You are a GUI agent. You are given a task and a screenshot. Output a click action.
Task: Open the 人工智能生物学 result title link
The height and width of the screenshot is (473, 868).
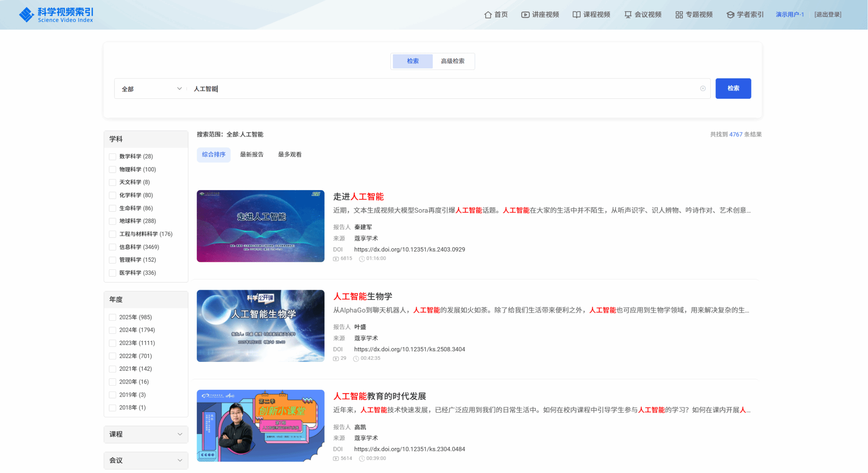coord(362,297)
